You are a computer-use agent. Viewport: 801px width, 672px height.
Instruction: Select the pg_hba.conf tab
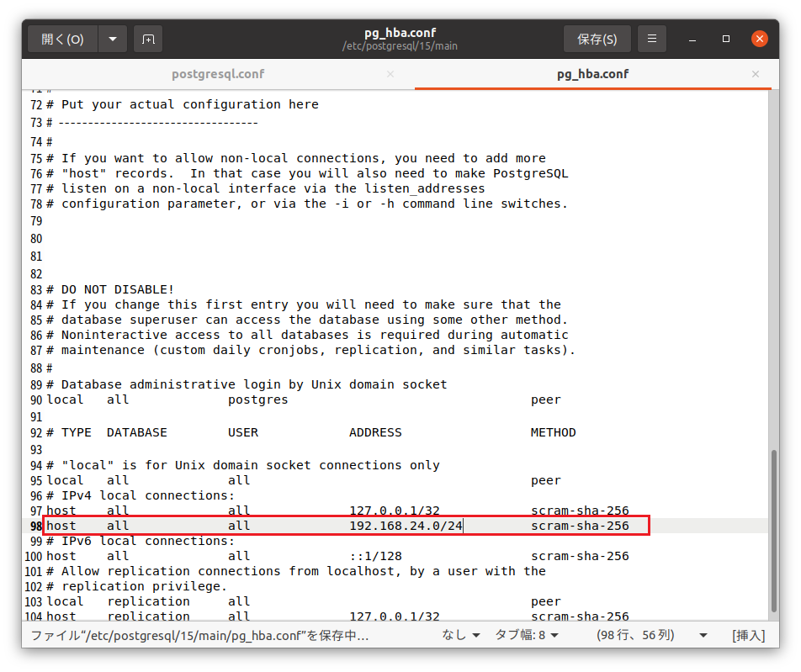pyautogui.click(x=592, y=74)
